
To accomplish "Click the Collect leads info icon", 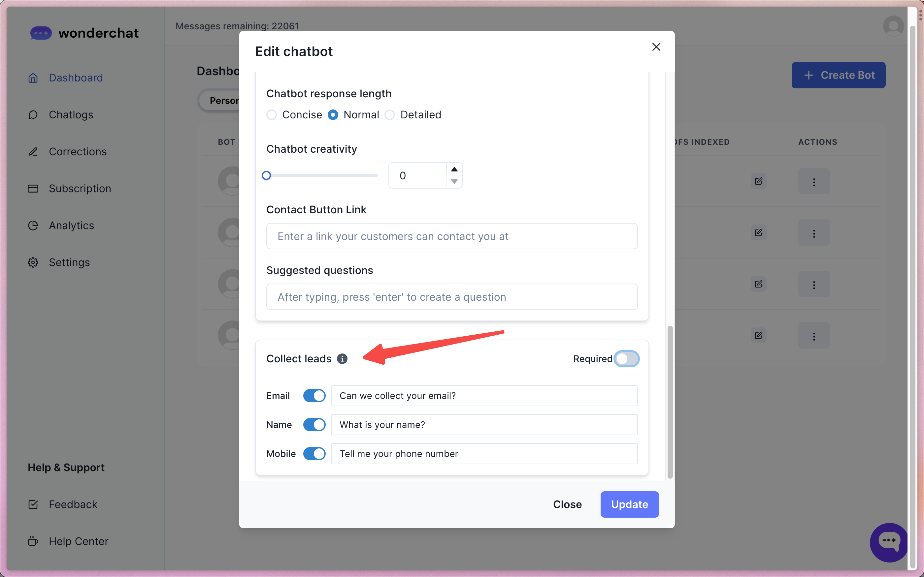I will pyautogui.click(x=342, y=359).
